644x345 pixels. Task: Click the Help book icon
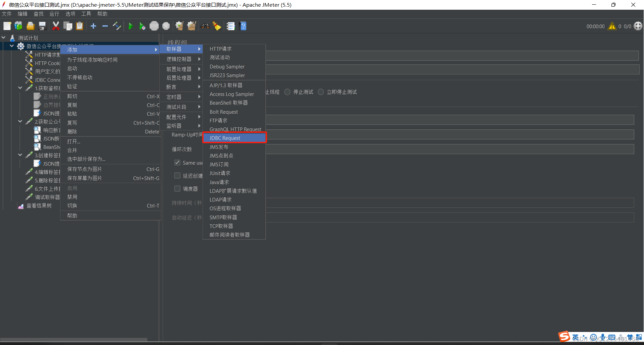pos(243,26)
